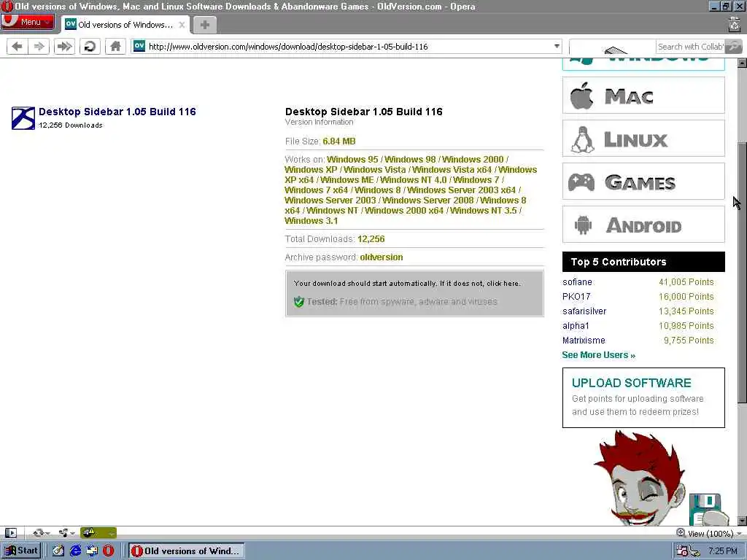The height and width of the screenshot is (560, 747).
Task: Click the Windows NT 4.0 link
Action: [x=413, y=180]
